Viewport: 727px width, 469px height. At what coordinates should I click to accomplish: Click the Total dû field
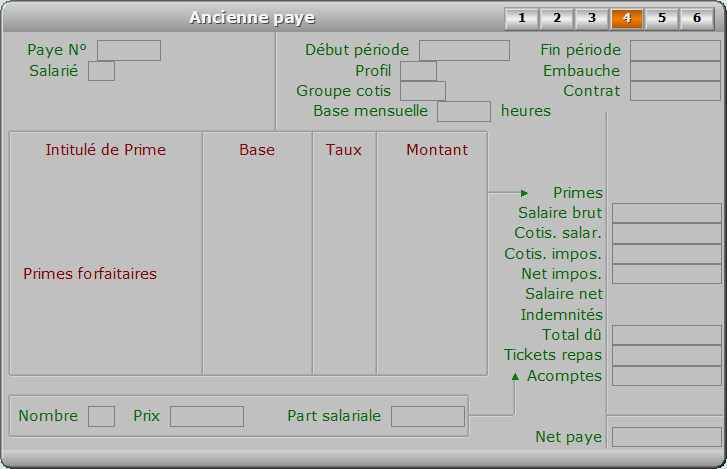tap(667, 335)
